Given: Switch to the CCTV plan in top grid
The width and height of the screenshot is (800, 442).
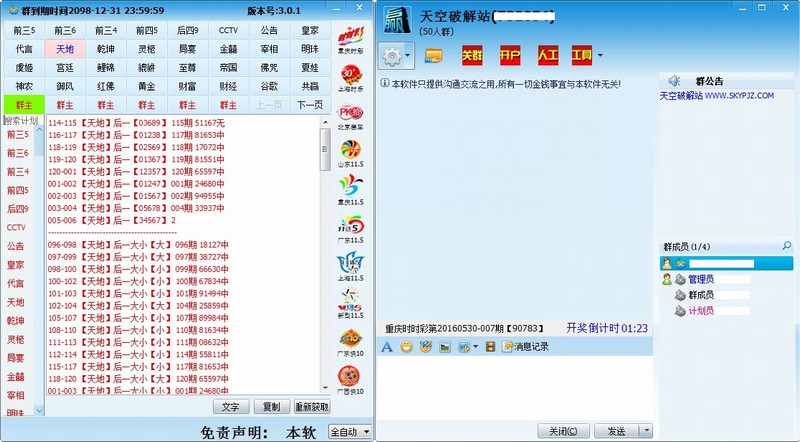Looking at the screenshot, I should [228, 30].
